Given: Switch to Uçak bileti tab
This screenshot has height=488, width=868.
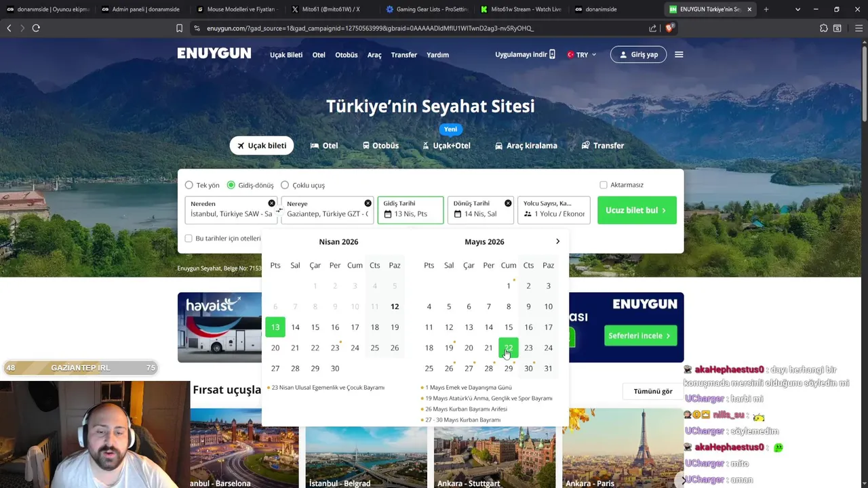Looking at the screenshot, I should pyautogui.click(x=262, y=146).
